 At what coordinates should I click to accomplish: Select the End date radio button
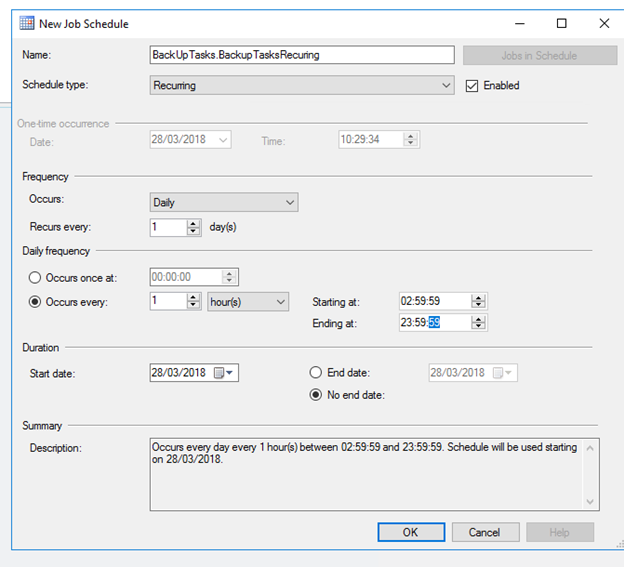coord(316,372)
